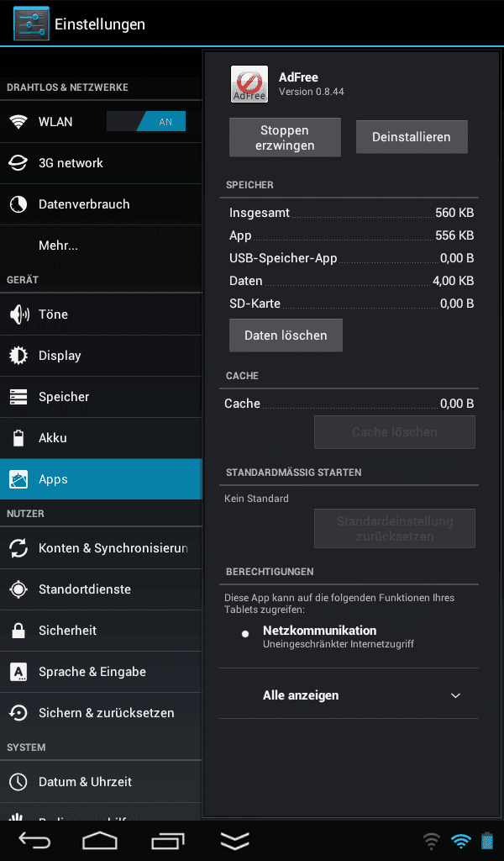The width and height of the screenshot is (504, 861).
Task: Tap the Einstellungen header title
Action: 100,24
